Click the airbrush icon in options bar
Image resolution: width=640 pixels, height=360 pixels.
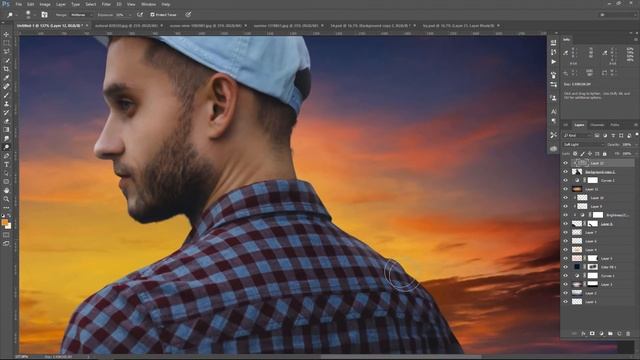(140, 14)
